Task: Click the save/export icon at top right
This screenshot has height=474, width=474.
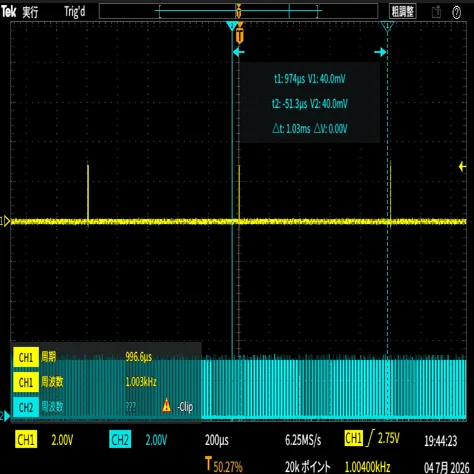Action: 436,12
